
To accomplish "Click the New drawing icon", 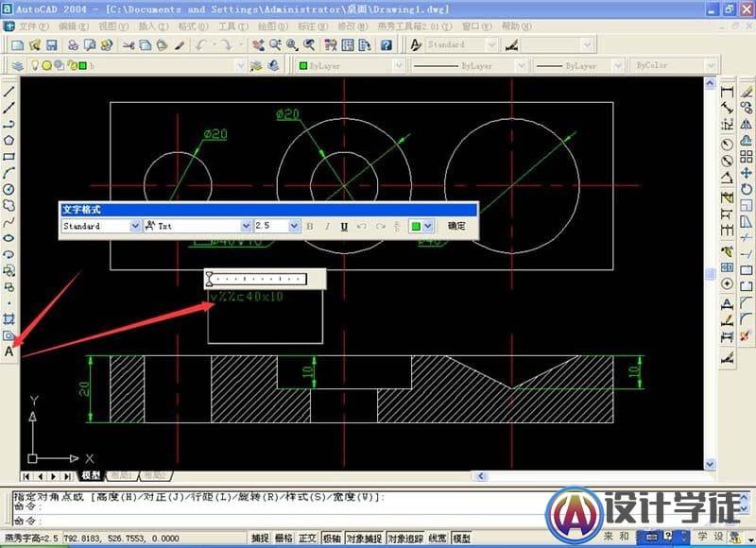I will [18, 45].
